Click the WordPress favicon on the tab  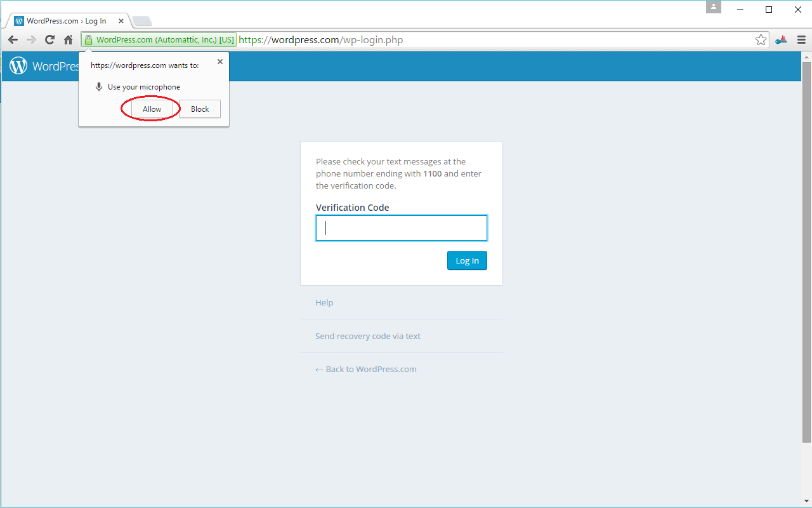[x=19, y=21]
